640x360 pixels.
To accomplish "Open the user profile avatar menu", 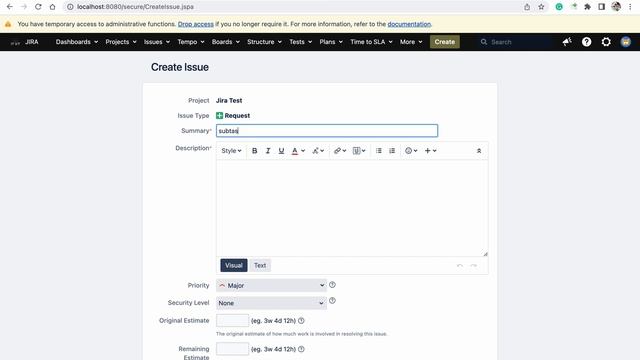I will coord(626,42).
